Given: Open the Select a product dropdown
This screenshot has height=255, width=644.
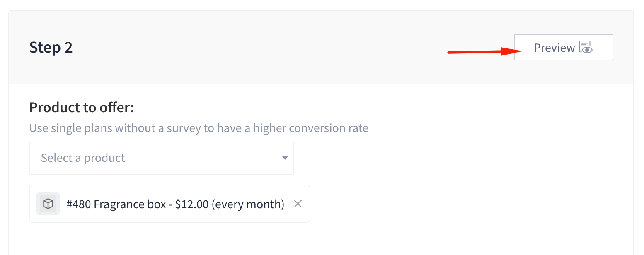Looking at the screenshot, I should click(x=162, y=158).
